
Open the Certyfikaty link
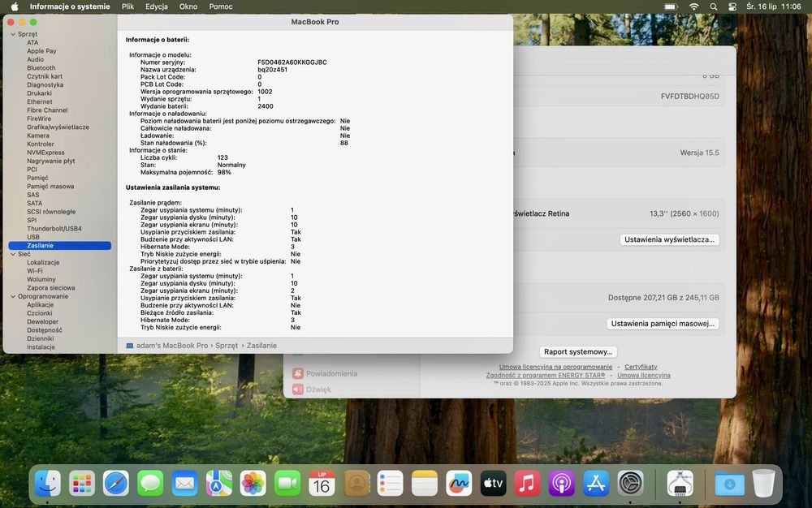(x=641, y=367)
